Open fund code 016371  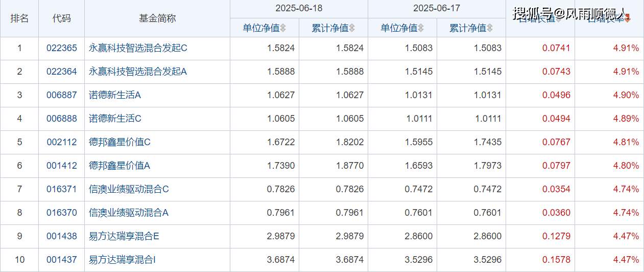[x=62, y=189]
